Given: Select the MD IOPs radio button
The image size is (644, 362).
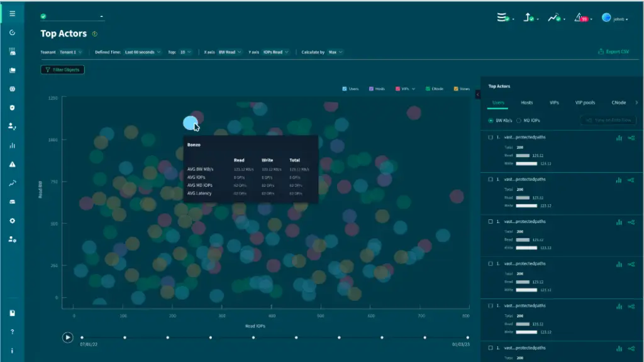Looking at the screenshot, I should click(x=519, y=120).
